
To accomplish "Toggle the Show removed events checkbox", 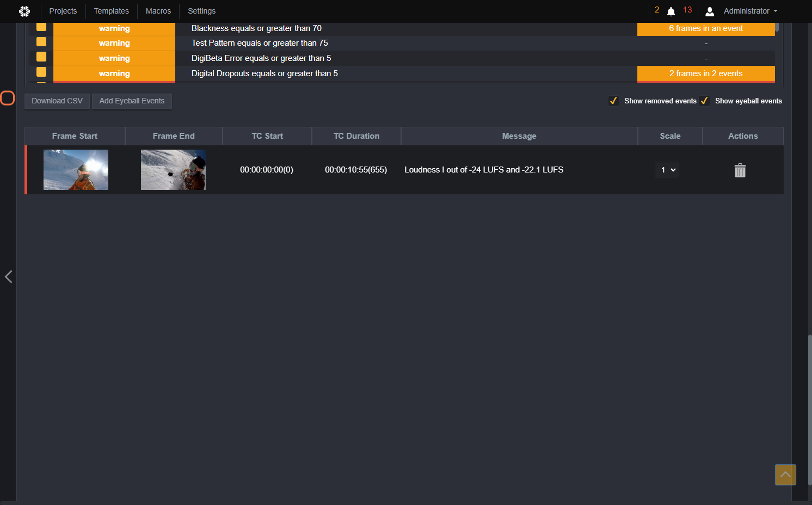I will coord(613,101).
